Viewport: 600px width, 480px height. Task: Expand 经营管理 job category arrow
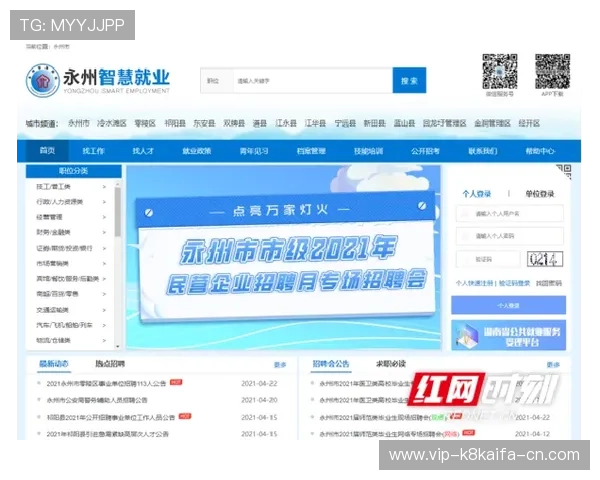tap(104, 217)
